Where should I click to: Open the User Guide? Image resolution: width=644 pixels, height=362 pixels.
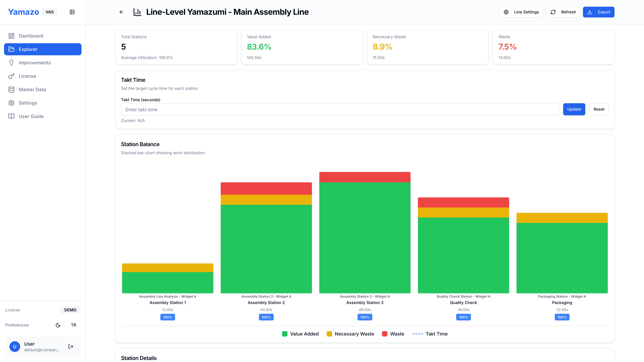pos(31,116)
